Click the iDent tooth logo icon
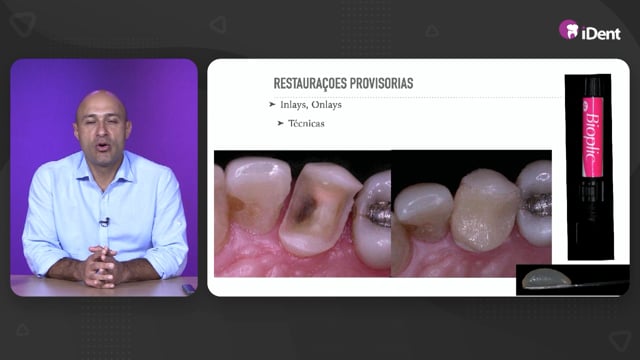Screen dimensions: 640x360 568,29
